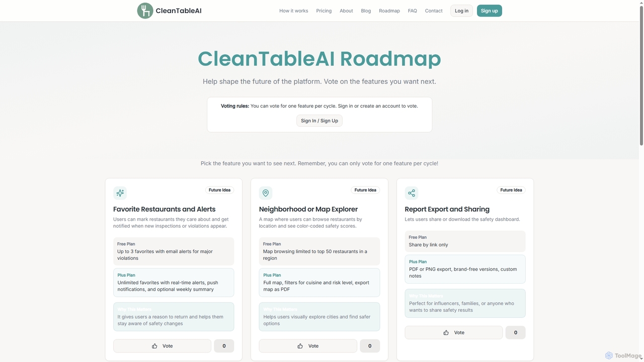The width and height of the screenshot is (644, 362).
Task: Click the share icon on Report Export card
Action: click(412, 193)
